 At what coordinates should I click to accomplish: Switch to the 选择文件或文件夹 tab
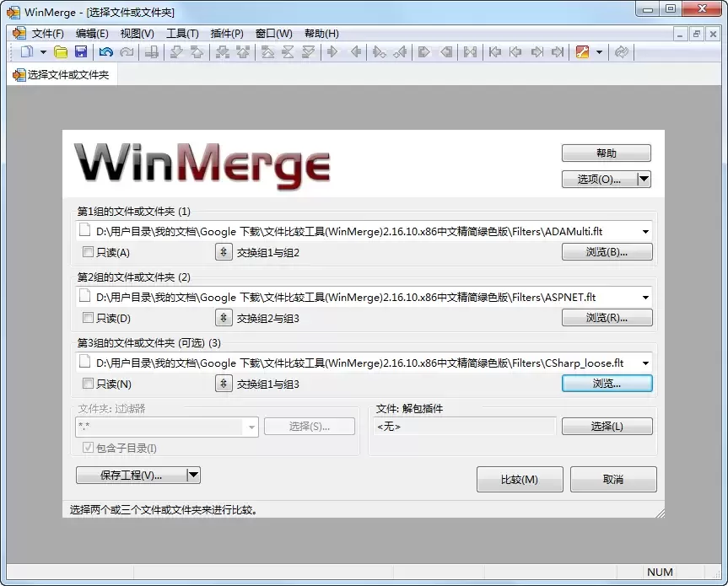(x=62, y=74)
